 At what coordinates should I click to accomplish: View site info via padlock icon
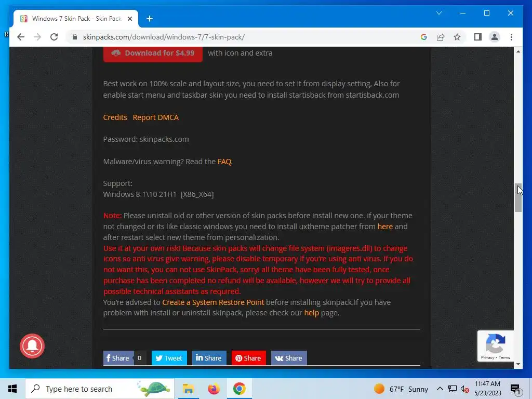pyautogui.click(x=75, y=37)
